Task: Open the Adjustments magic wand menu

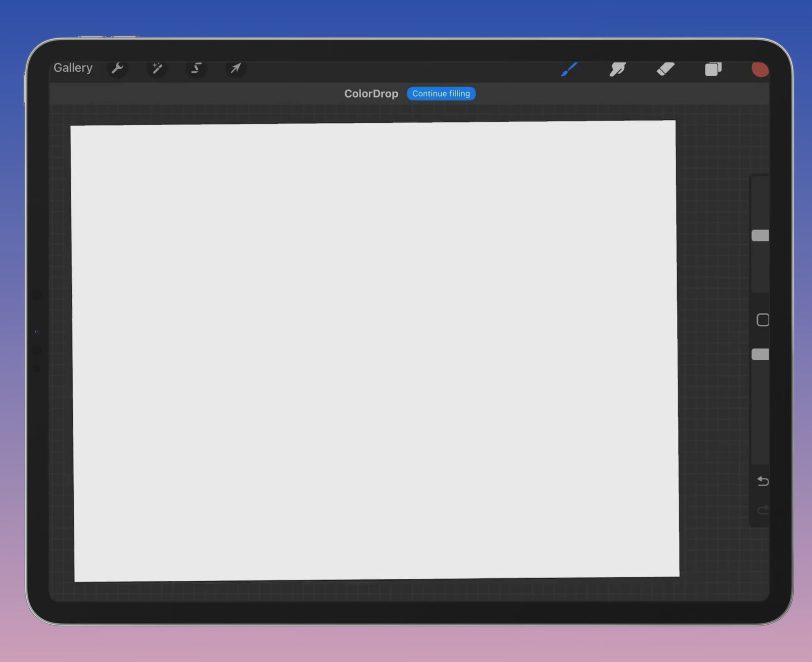Action: click(157, 68)
